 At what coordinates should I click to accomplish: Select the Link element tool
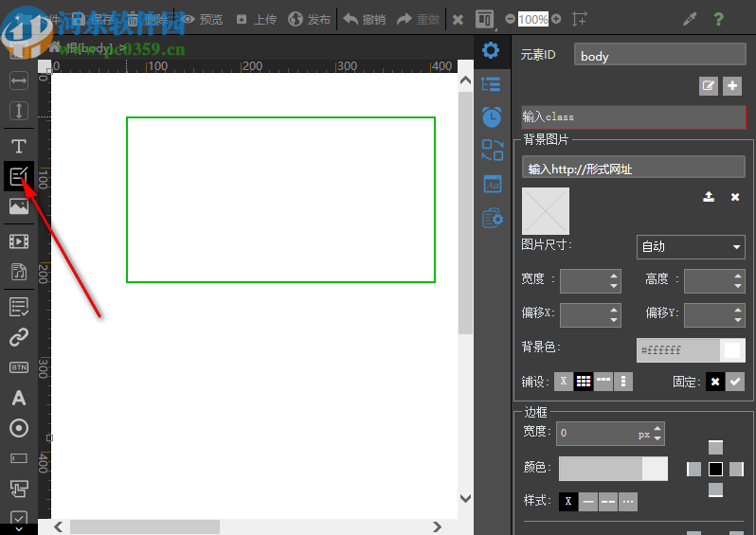click(18, 337)
